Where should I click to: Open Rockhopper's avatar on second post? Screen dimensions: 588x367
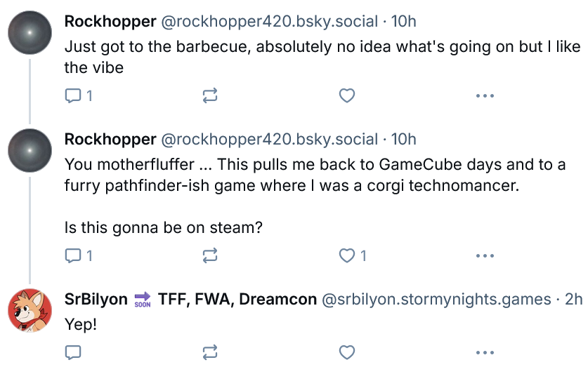coord(30,151)
